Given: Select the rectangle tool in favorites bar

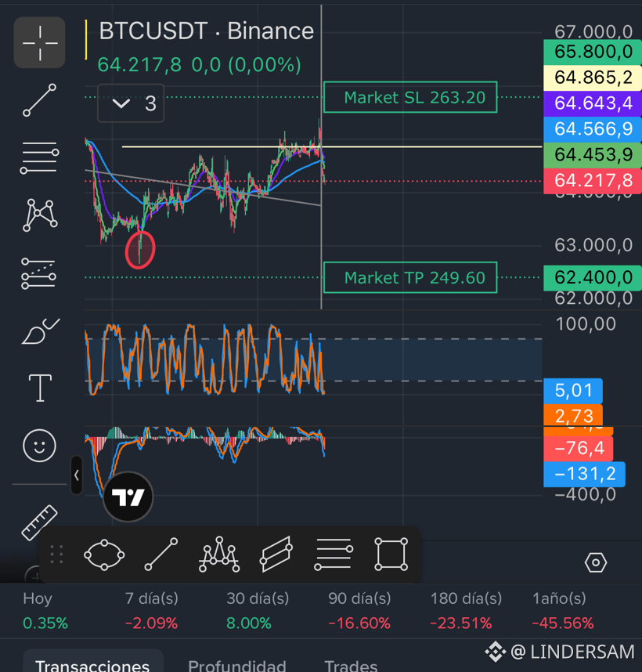Looking at the screenshot, I should click(391, 555).
